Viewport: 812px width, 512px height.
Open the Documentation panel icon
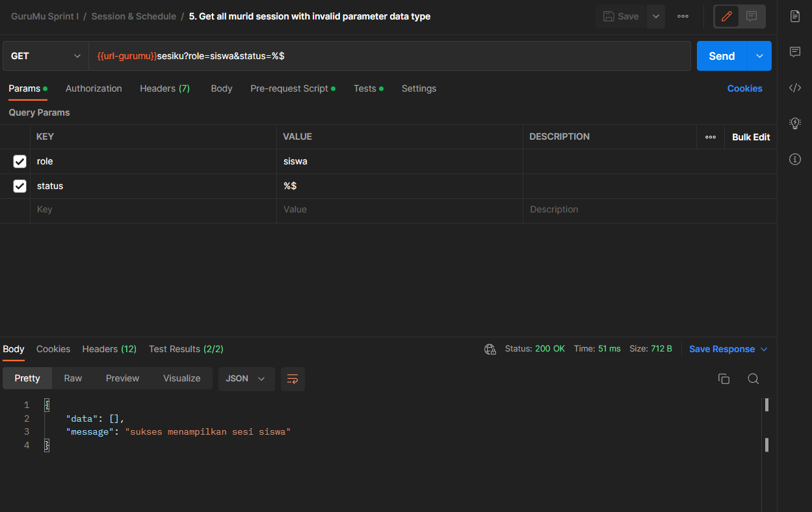794,16
